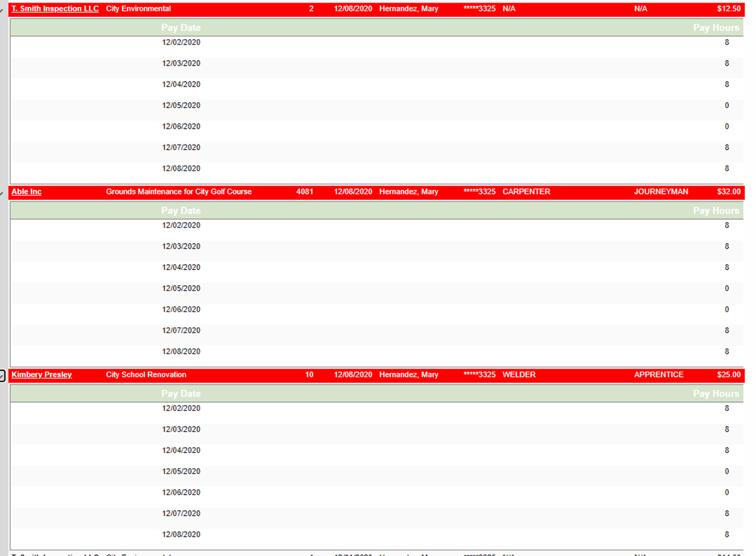Select the 12/02/2020 pay date under T. Smith Inspection
Screen dimensions: 756x556
click(x=181, y=42)
